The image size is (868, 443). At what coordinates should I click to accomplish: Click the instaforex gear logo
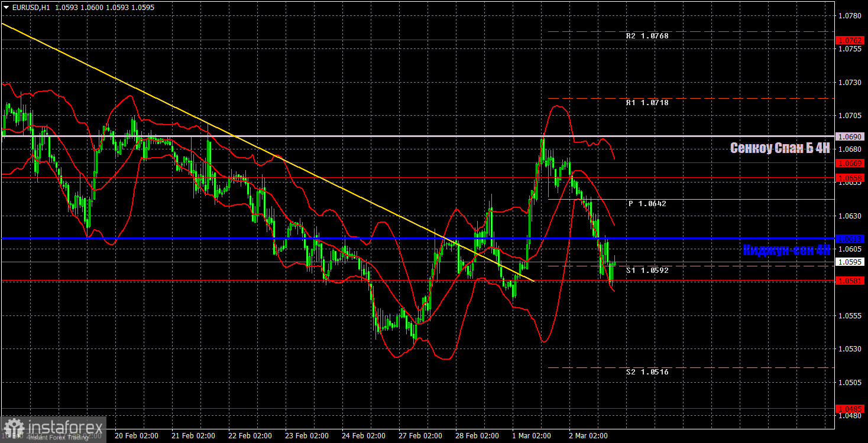14,428
